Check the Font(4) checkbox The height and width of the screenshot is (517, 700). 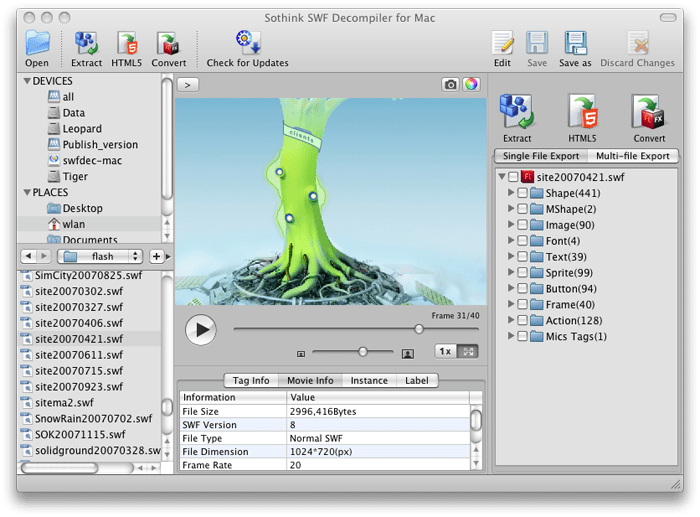tap(522, 241)
